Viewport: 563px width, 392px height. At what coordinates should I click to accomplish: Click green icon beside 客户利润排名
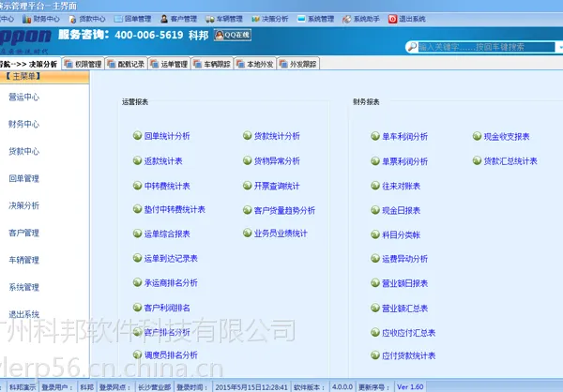tap(138, 308)
